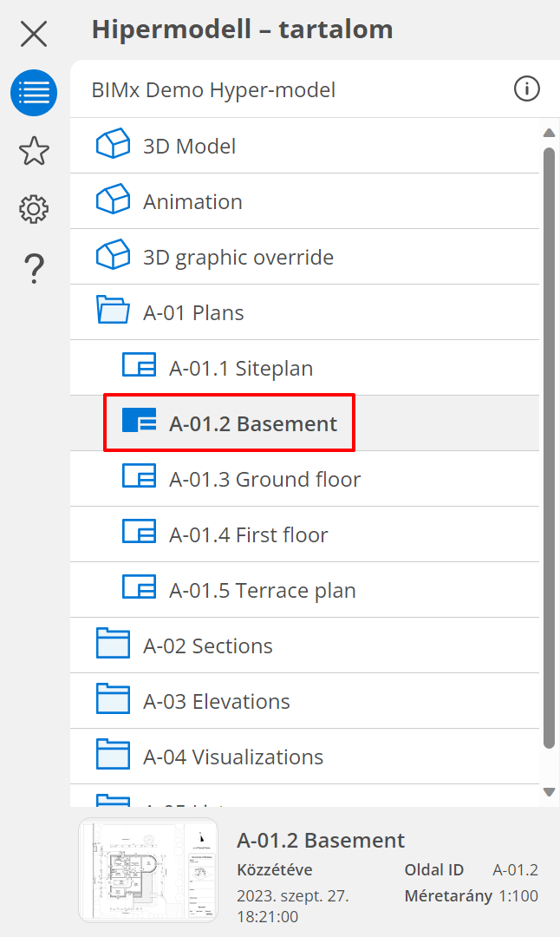Open the A-01.5 Terrace plan layout

tap(262, 590)
